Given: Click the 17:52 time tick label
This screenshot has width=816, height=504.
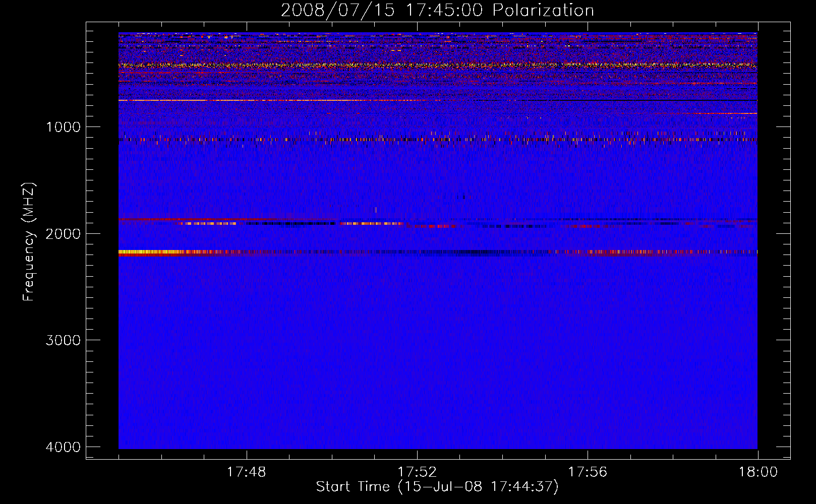Looking at the screenshot, I should tap(417, 472).
